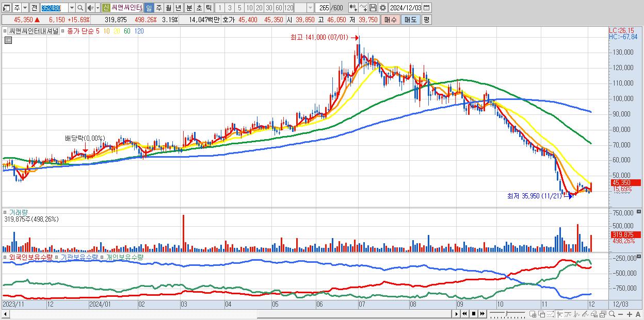Image resolution: width=644 pixels, height=320 pixels.
Task: Click the plus zoom-in icon at bottom right
Action: 630,314
